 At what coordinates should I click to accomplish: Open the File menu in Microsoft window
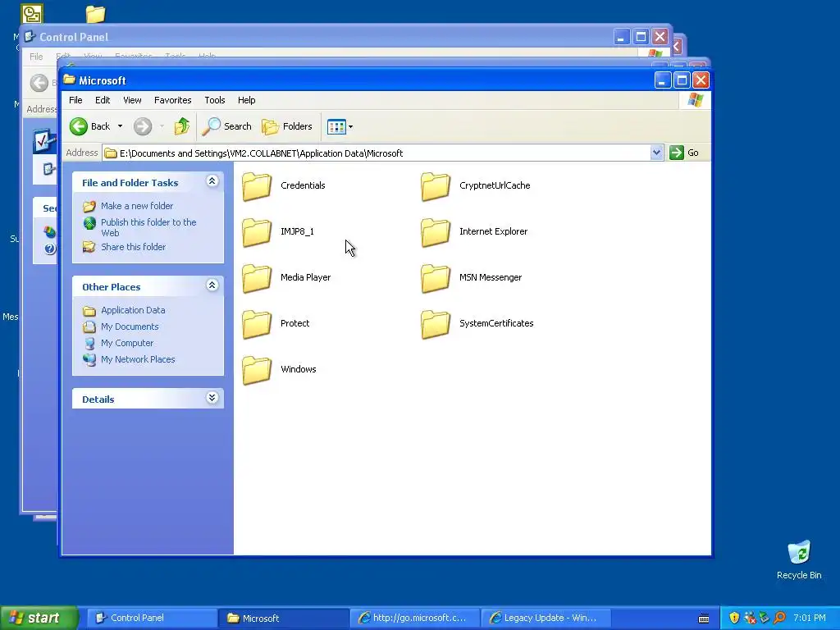point(75,100)
